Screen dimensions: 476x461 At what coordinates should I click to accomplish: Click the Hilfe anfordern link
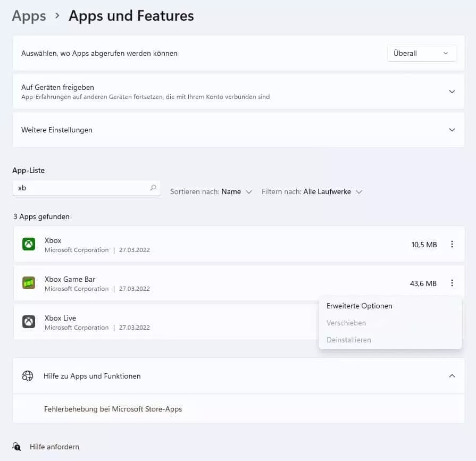click(x=54, y=447)
